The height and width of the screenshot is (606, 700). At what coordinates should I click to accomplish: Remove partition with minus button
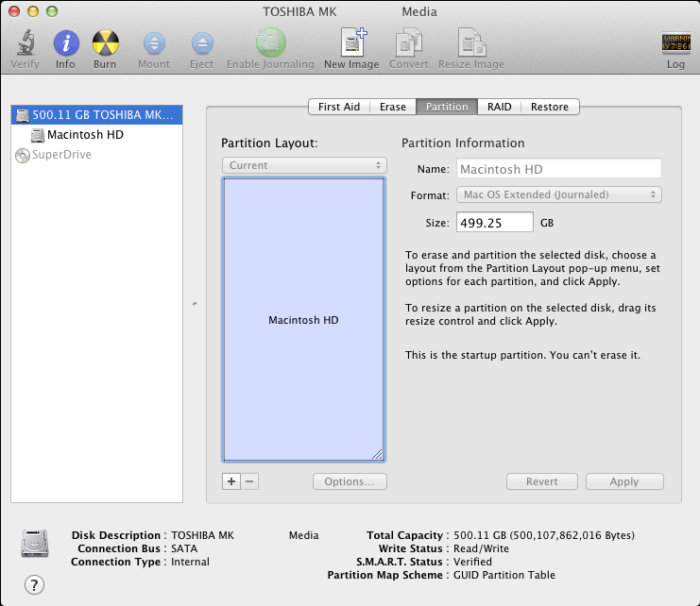[x=249, y=481]
